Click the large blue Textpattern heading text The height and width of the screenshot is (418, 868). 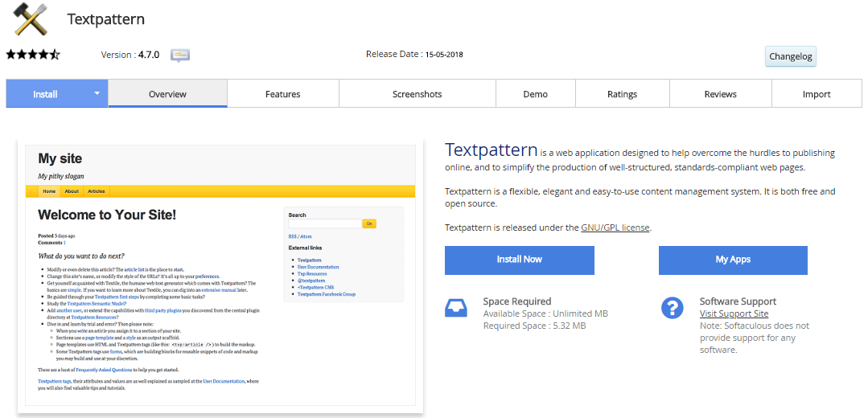click(492, 150)
